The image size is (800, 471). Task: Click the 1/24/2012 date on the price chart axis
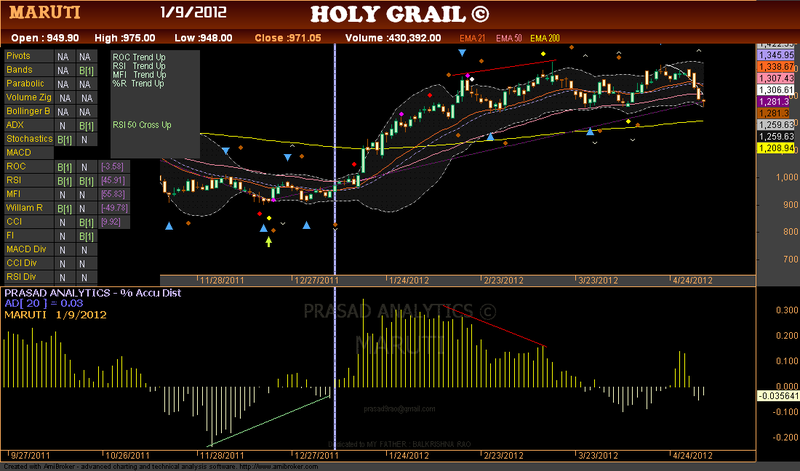click(x=409, y=280)
